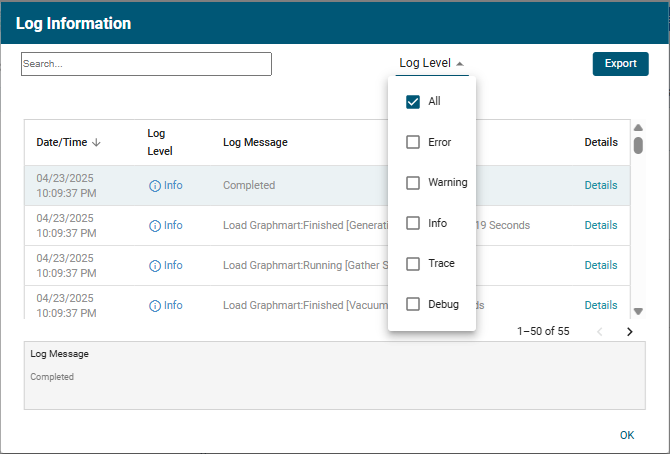Tick the Trace log level checkbox
Viewport: 670px width, 454px height.
pyautogui.click(x=413, y=264)
